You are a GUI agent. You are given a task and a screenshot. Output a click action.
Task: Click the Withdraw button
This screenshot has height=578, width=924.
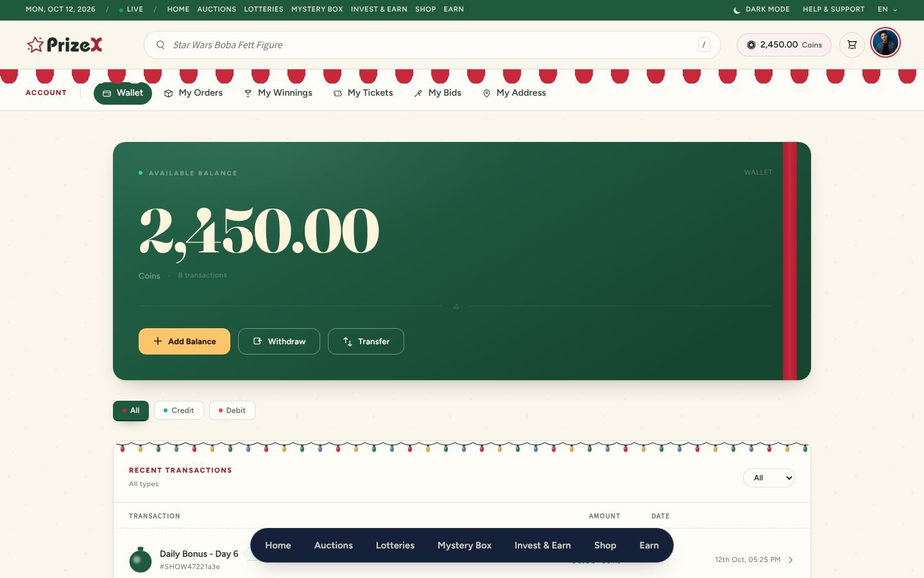pos(279,341)
